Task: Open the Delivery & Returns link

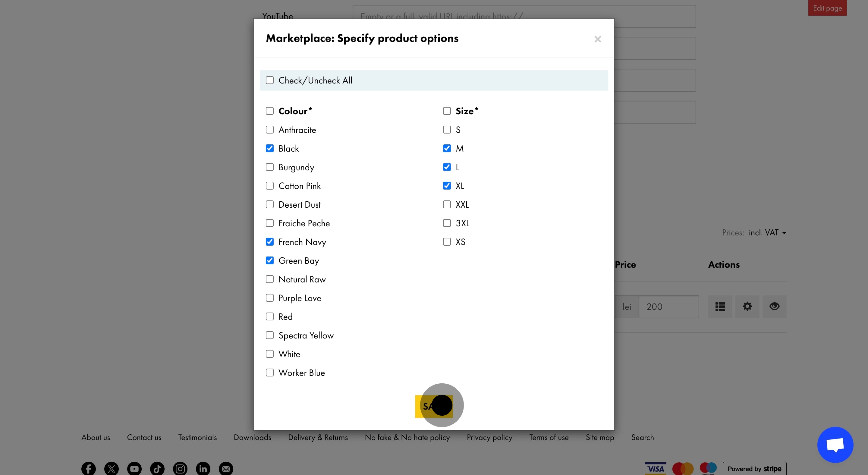Action: pos(318,437)
